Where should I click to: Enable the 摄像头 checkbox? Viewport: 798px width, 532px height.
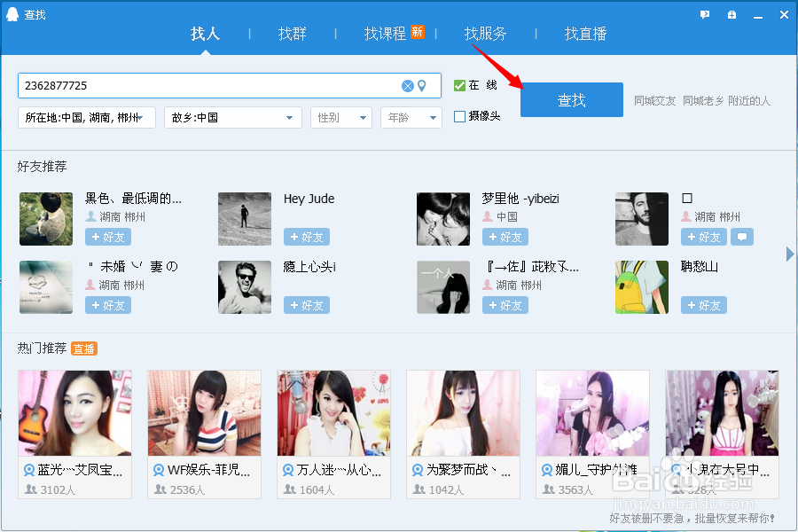click(x=458, y=115)
